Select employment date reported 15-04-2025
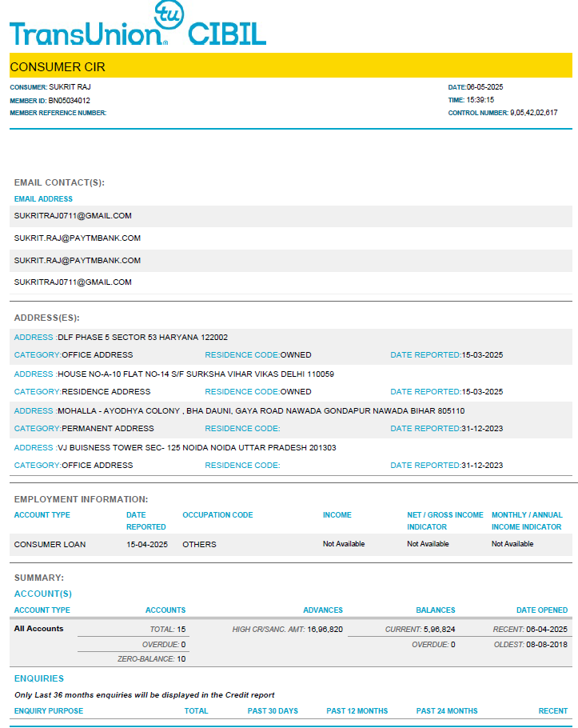This screenshot has height=728, width=578. (147, 544)
